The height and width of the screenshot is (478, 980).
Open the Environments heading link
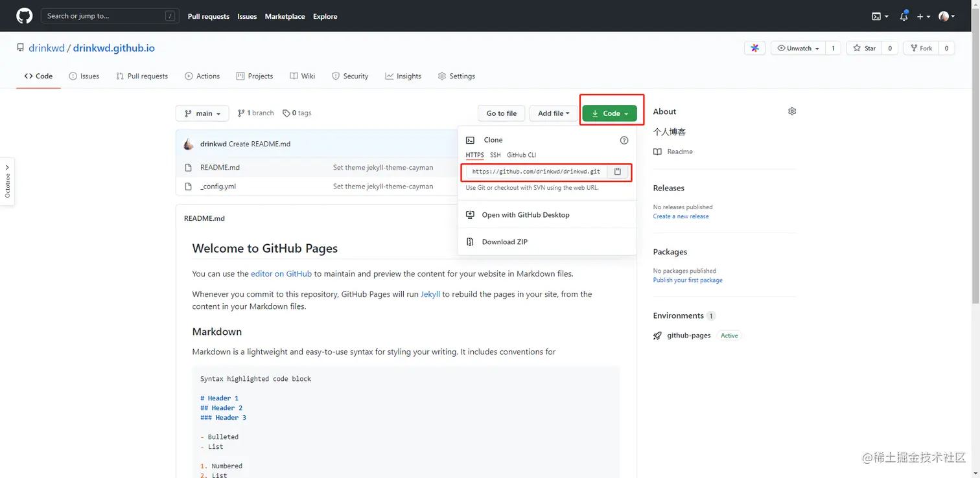tap(679, 316)
